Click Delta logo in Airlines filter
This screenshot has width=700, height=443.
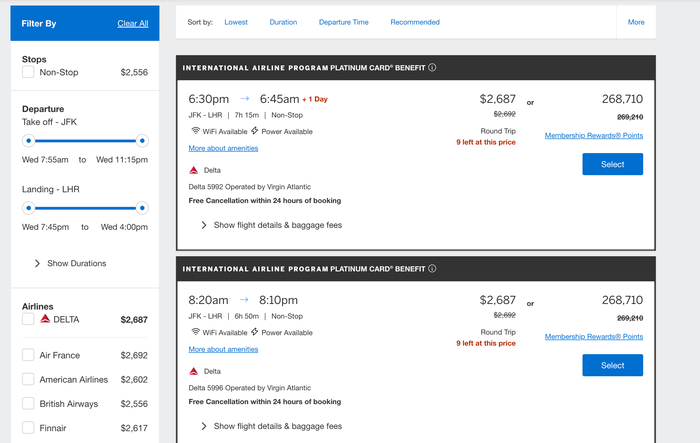[x=45, y=319]
